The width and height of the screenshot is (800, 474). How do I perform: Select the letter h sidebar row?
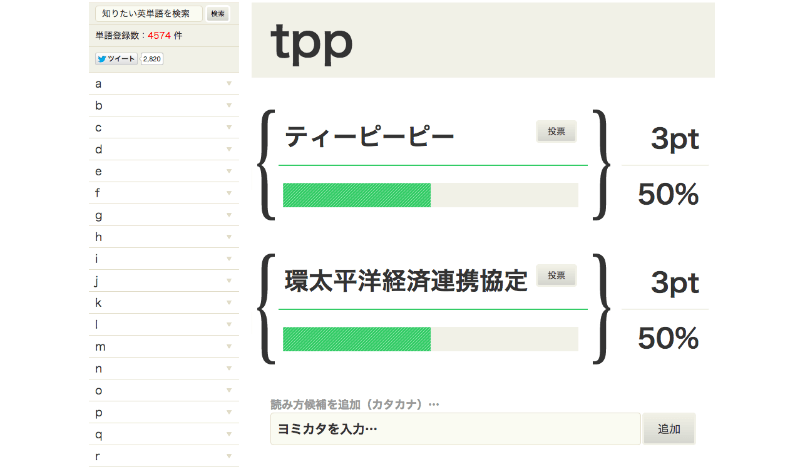click(x=164, y=237)
